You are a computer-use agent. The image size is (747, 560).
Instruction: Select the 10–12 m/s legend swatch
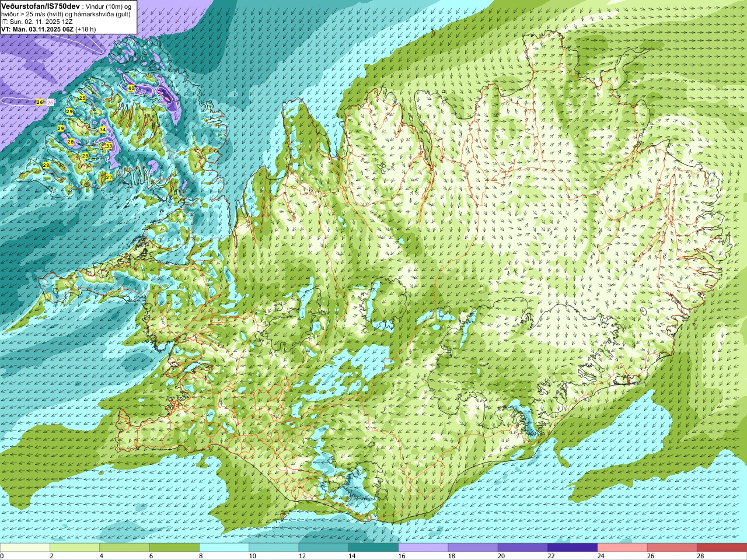tap(274, 548)
